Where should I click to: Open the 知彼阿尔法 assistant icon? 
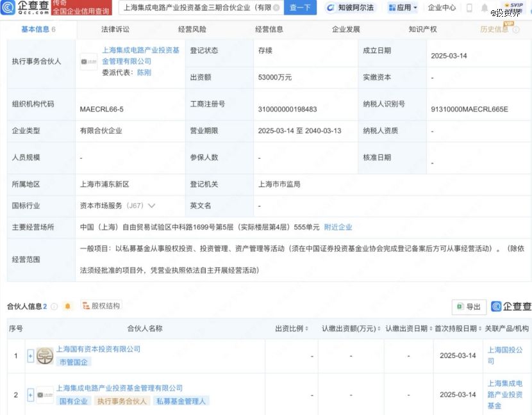click(330, 8)
